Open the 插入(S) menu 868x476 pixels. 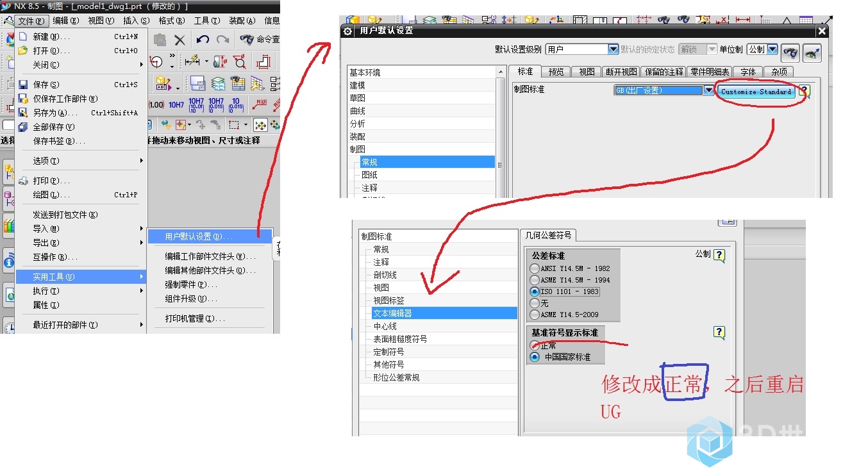[x=136, y=21]
